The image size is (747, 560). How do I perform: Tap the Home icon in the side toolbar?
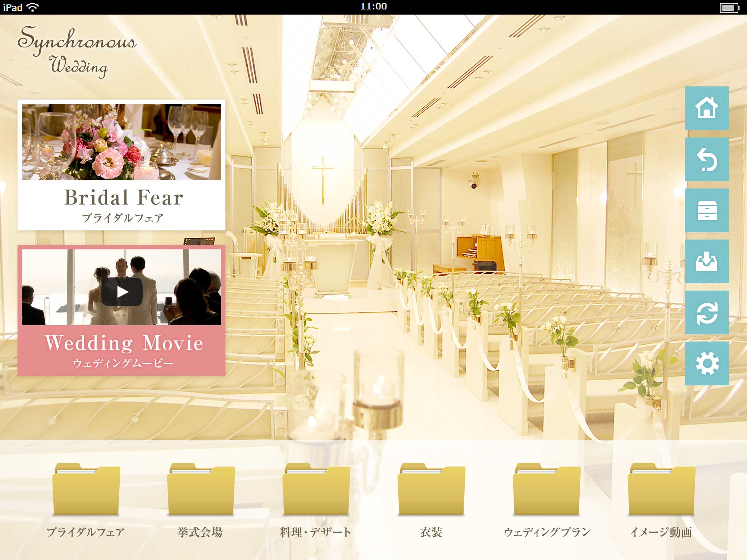click(x=707, y=108)
